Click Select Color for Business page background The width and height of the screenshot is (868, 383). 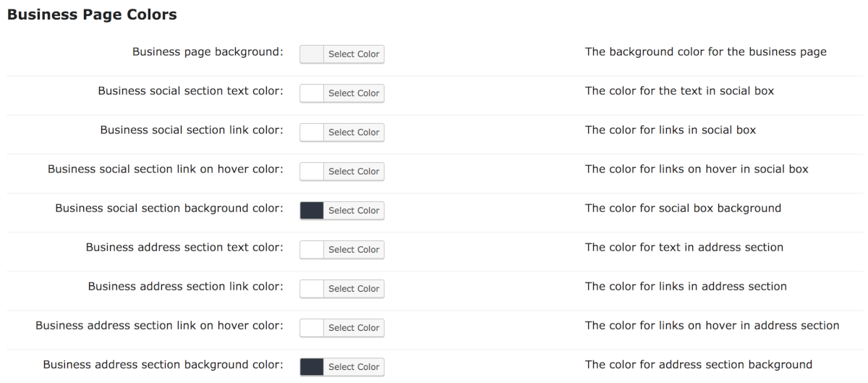(x=354, y=54)
